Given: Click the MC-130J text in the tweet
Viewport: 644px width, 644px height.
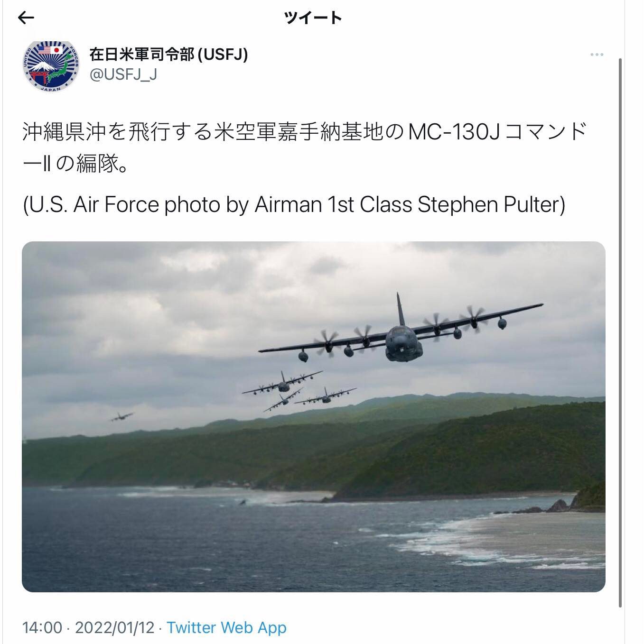Looking at the screenshot, I should tap(454, 132).
